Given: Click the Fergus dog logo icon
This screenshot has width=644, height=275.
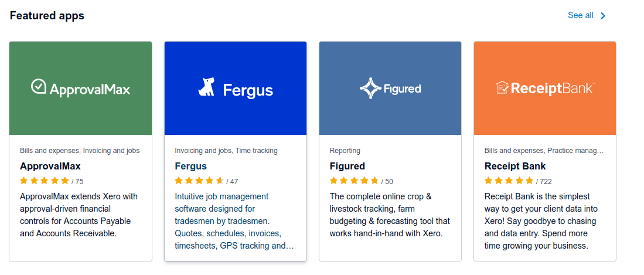Looking at the screenshot, I should tap(206, 87).
